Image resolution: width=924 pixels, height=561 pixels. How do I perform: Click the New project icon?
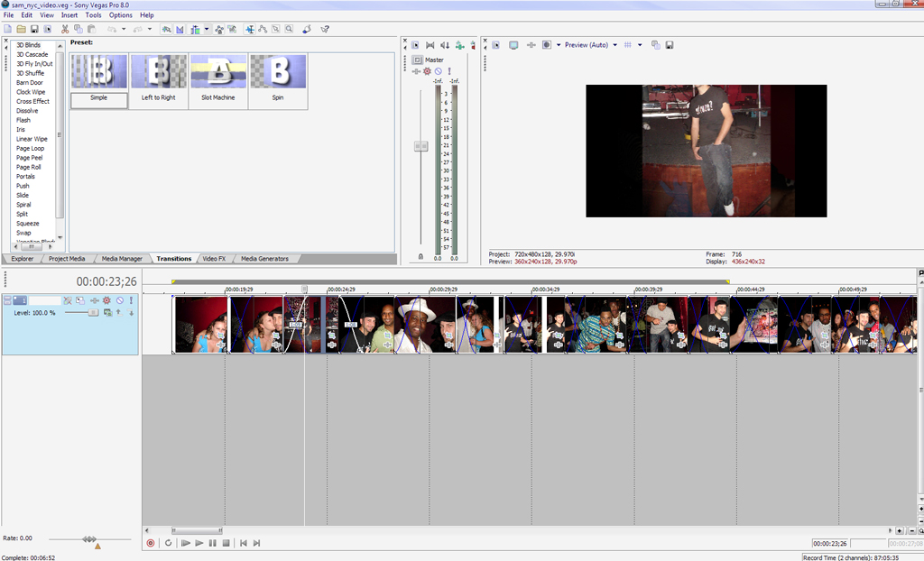(7, 29)
